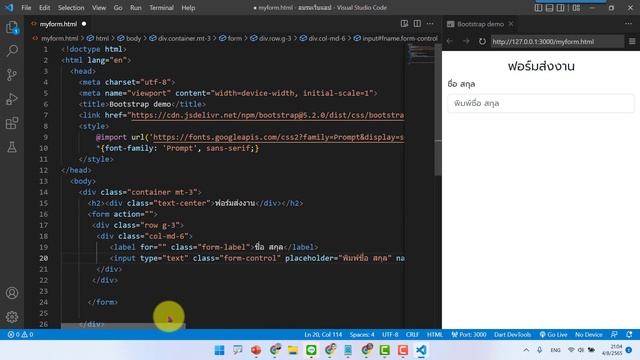The image size is (640, 360).
Task: Change encoding via UTF-8 status entry
Action: pos(390,335)
